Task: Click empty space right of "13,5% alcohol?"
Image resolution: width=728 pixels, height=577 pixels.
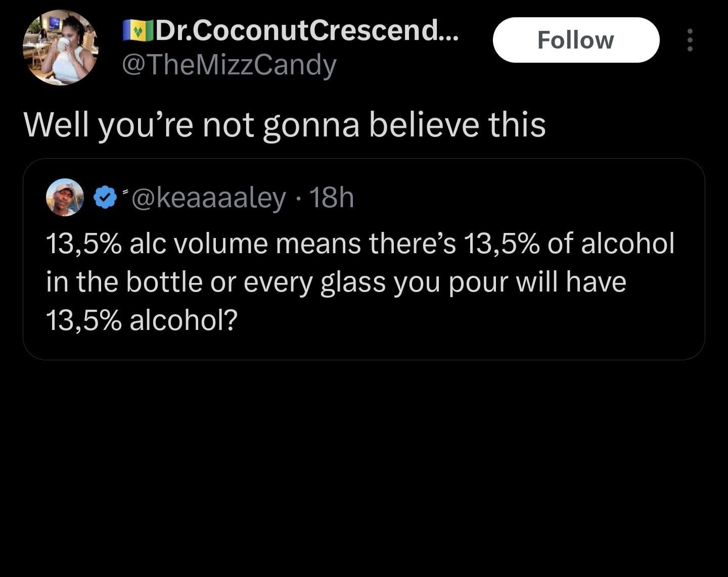Action: (x=455, y=320)
